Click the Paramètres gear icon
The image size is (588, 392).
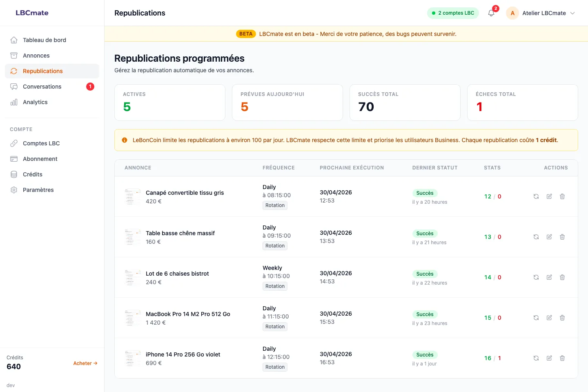tap(14, 190)
